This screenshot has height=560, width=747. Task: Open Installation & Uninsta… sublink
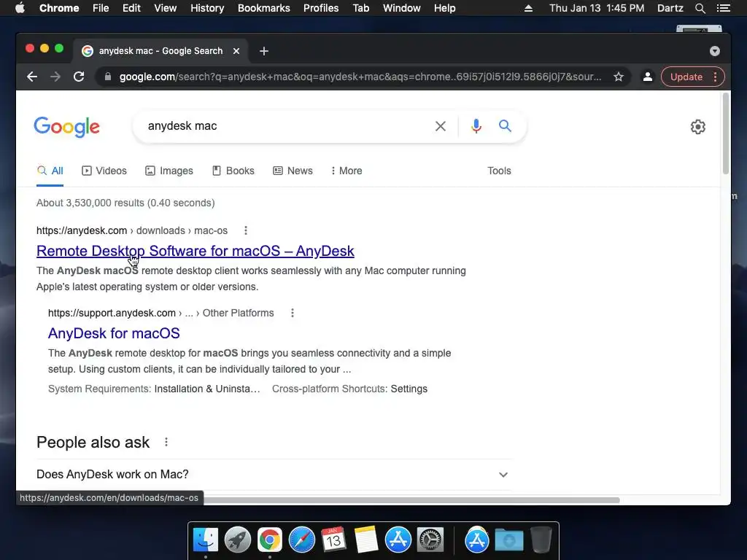pyautogui.click(x=207, y=389)
